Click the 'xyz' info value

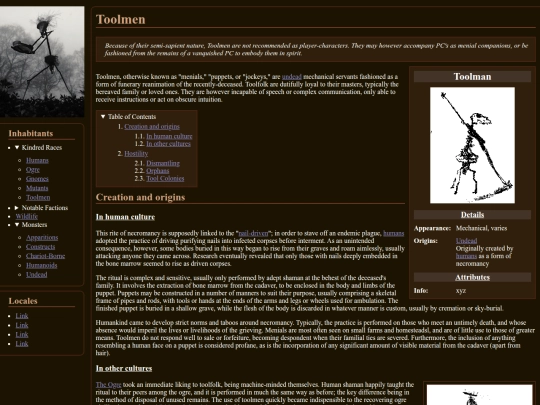pyautogui.click(x=461, y=291)
